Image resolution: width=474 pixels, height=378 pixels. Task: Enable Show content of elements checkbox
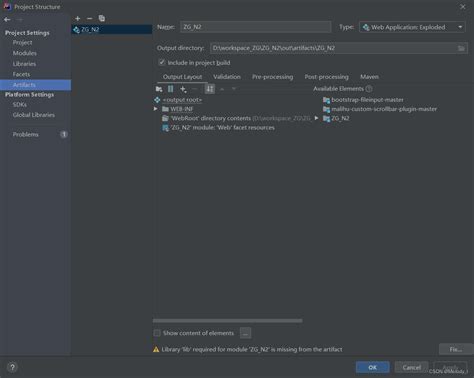click(x=157, y=333)
